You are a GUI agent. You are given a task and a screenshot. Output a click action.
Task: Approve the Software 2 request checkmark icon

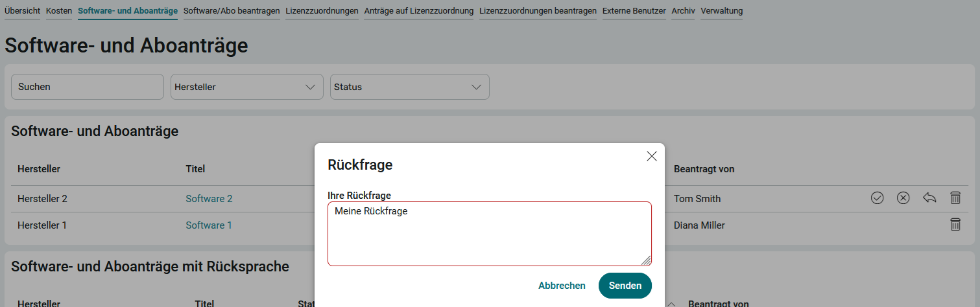(877, 198)
